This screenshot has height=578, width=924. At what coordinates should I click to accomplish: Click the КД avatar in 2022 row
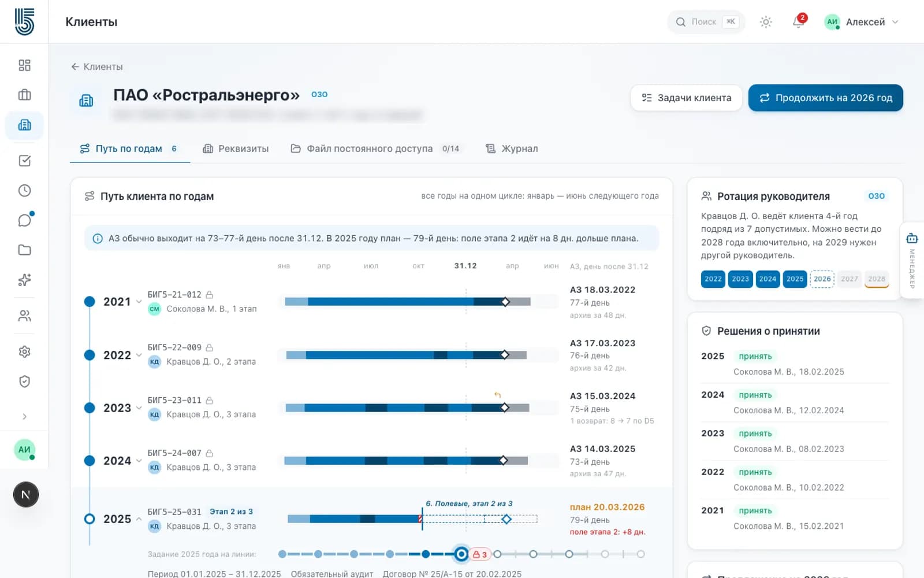[x=154, y=362]
